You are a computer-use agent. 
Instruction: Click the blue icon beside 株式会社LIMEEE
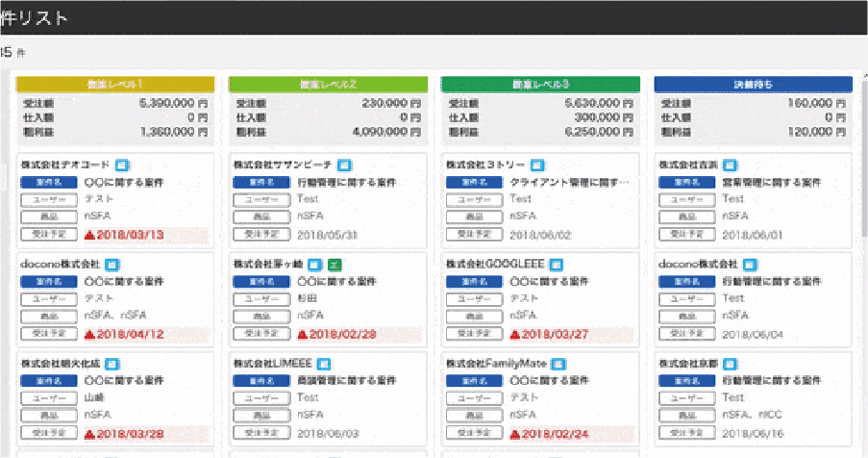coord(325,365)
